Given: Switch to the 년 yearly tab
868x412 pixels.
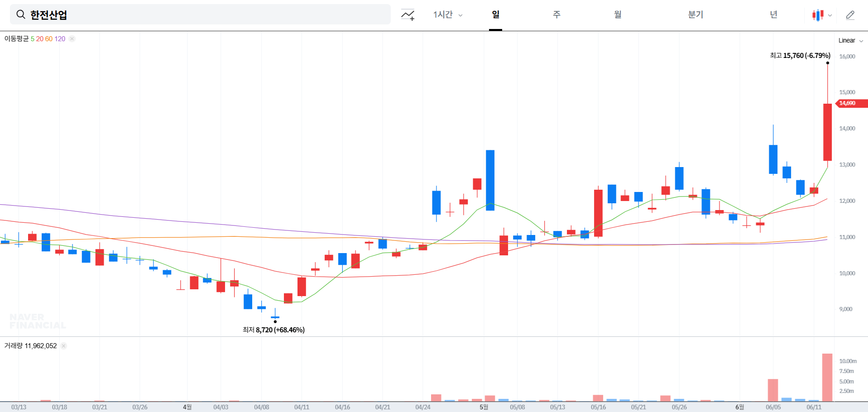Looking at the screenshot, I should [773, 14].
